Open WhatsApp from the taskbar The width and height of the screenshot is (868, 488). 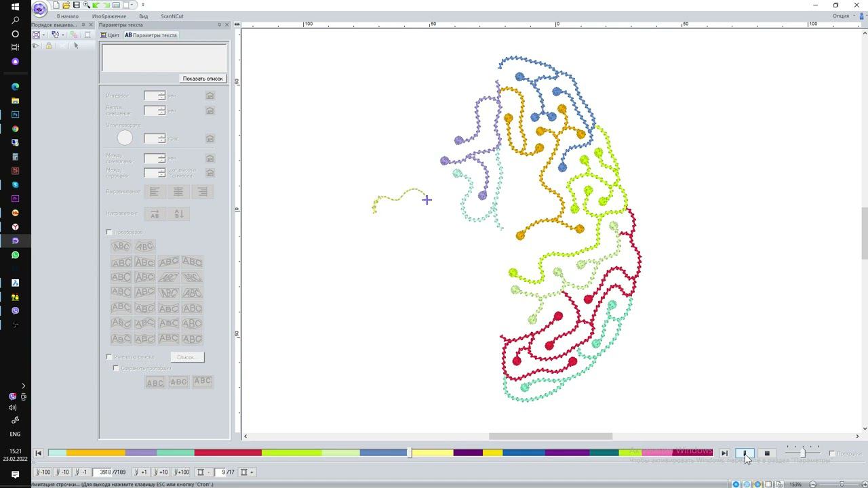[x=15, y=255]
